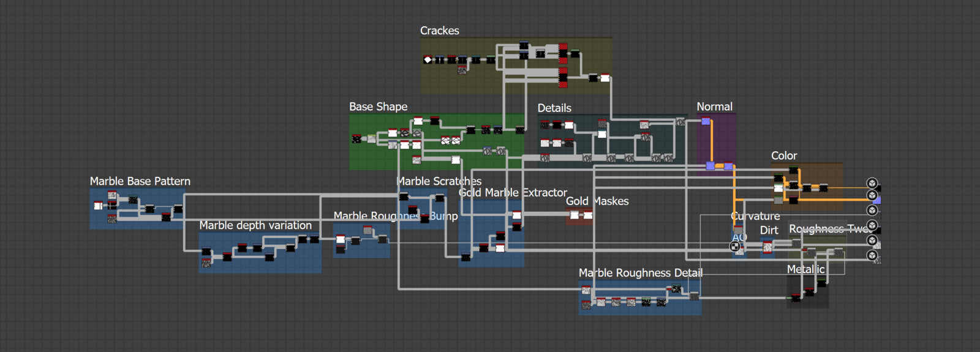Image resolution: width=980 pixels, height=352 pixels.
Task: Click the Details frame title
Action: coord(554,108)
